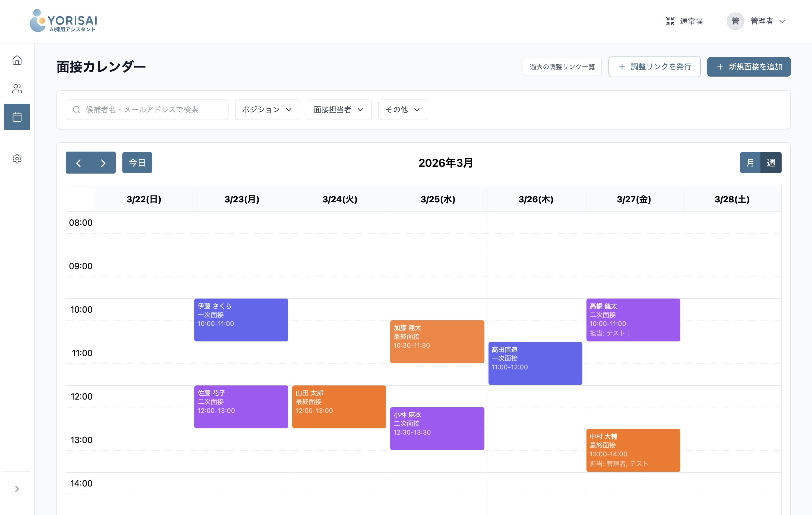Click the YORISAI logo
Image resolution: width=812 pixels, height=515 pixels.
pyautogui.click(x=64, y=21)
